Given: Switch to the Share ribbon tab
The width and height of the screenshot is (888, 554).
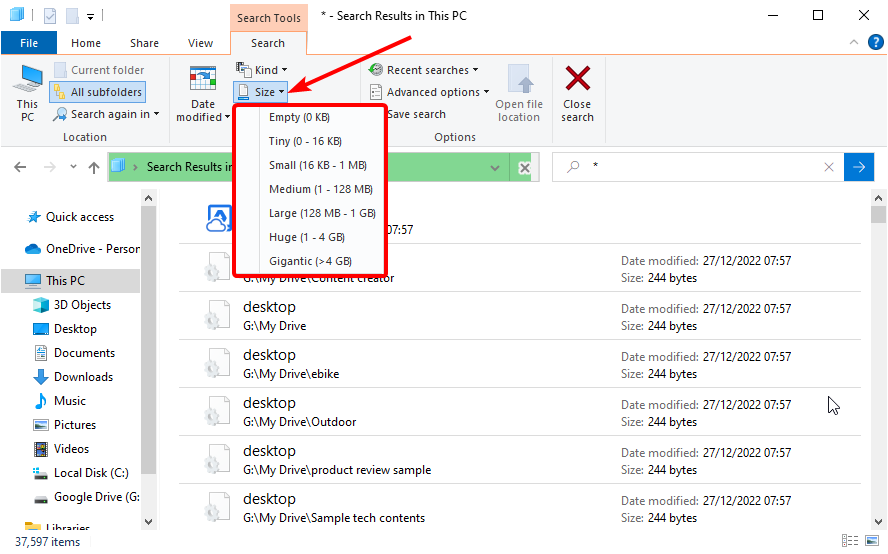Looking at the screenshot, I should [144, 43].
